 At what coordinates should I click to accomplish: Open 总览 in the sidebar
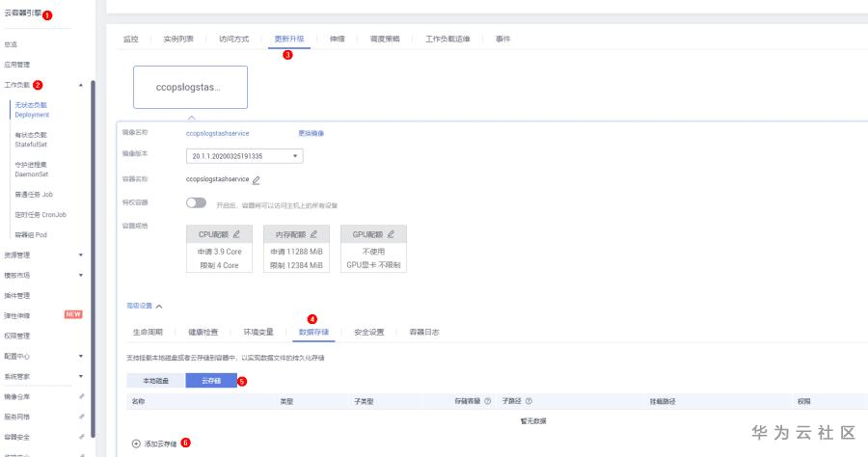[x=11, y=44]
